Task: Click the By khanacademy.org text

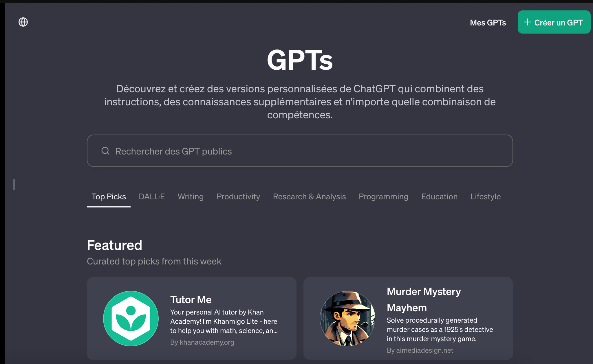Action: point(202,342)
